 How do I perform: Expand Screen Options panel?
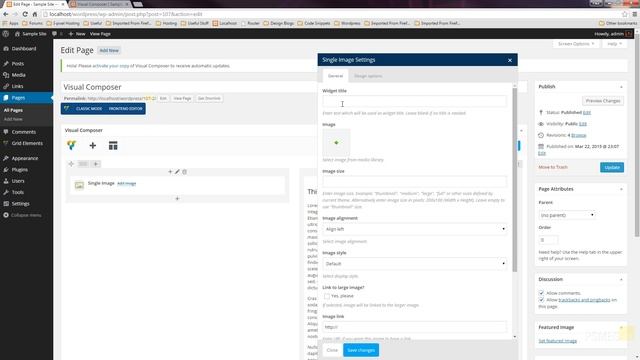tap(576, 44)
